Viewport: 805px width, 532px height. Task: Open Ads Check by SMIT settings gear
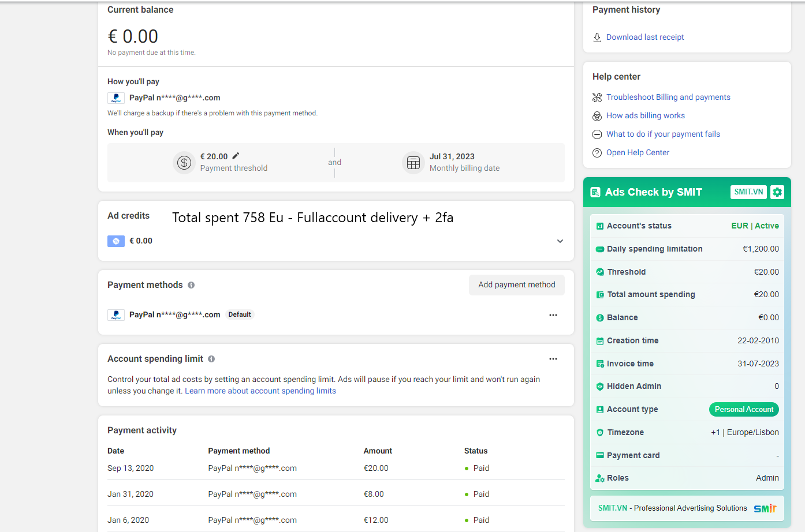(777, 192)
